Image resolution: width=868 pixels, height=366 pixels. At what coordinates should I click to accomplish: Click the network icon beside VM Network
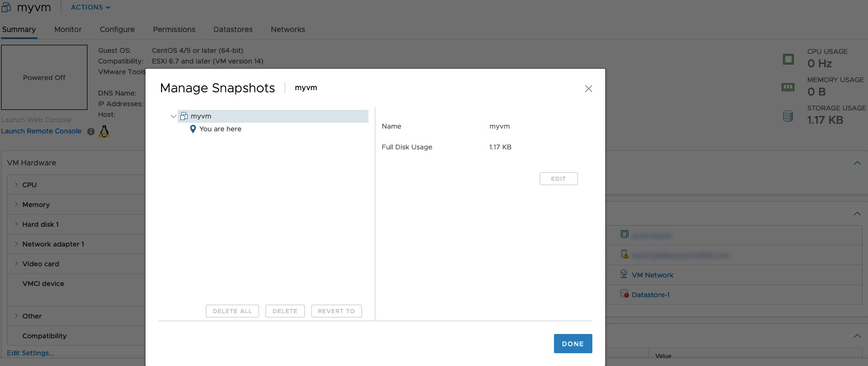click(624, 274)
